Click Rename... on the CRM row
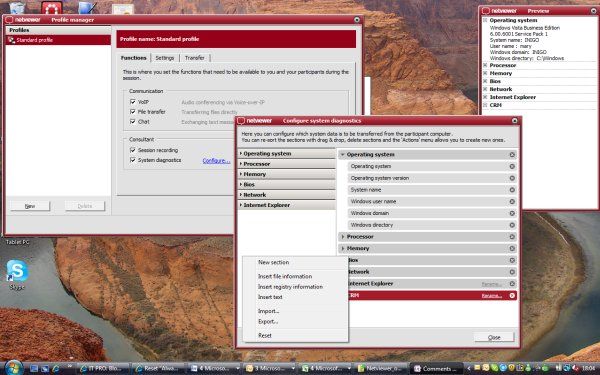 point(491,296)
